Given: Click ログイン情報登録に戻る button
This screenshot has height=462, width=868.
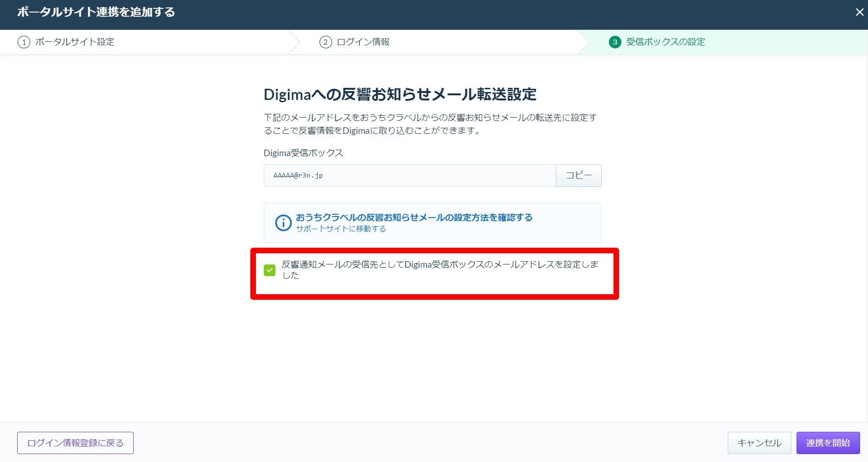Looking at the screenshot, I should click(x=75, y=443).
